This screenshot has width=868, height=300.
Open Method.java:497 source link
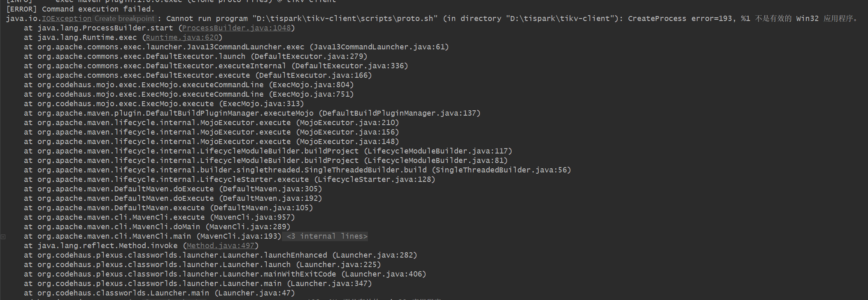click(x=221, y=246)
